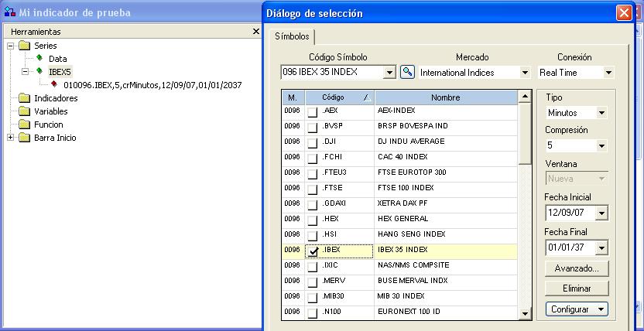Click the DJ INDU AVERAGE name cell

pos(446,143)
